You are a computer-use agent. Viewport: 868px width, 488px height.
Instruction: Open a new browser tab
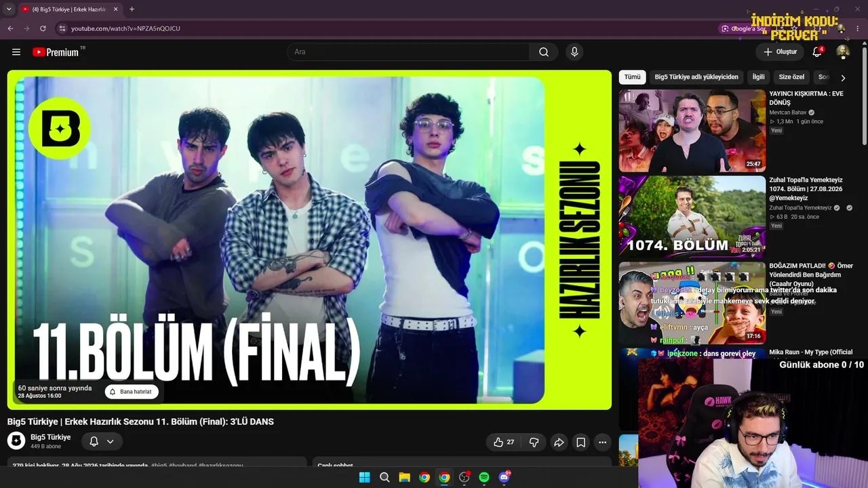(132, 9)
